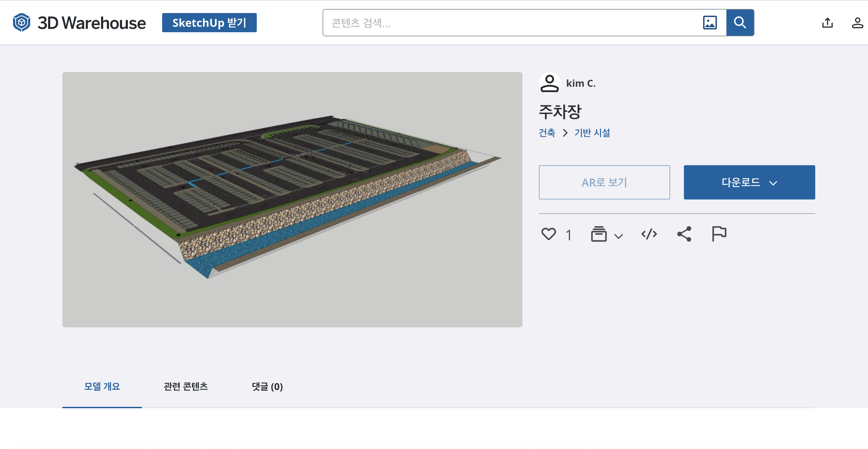The width and height of the screenshot is (868, 449).
Task: Click the AR로 보기 button
Action: [604, 182]
